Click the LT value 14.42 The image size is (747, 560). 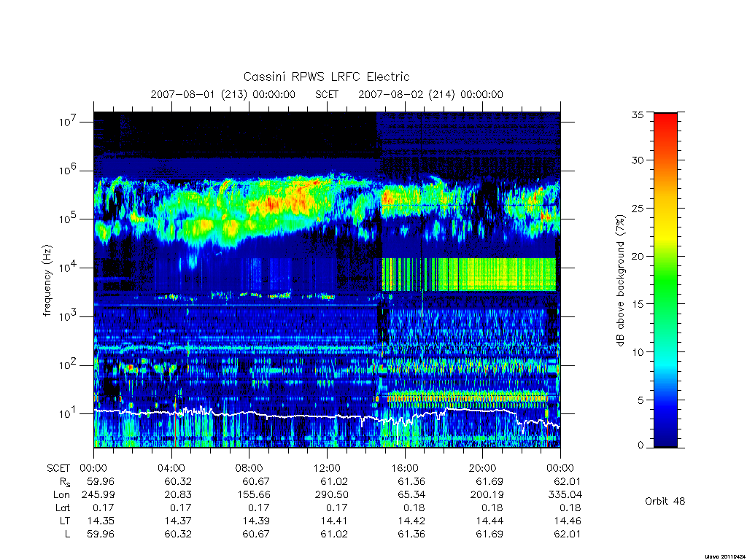coord(411,521)
